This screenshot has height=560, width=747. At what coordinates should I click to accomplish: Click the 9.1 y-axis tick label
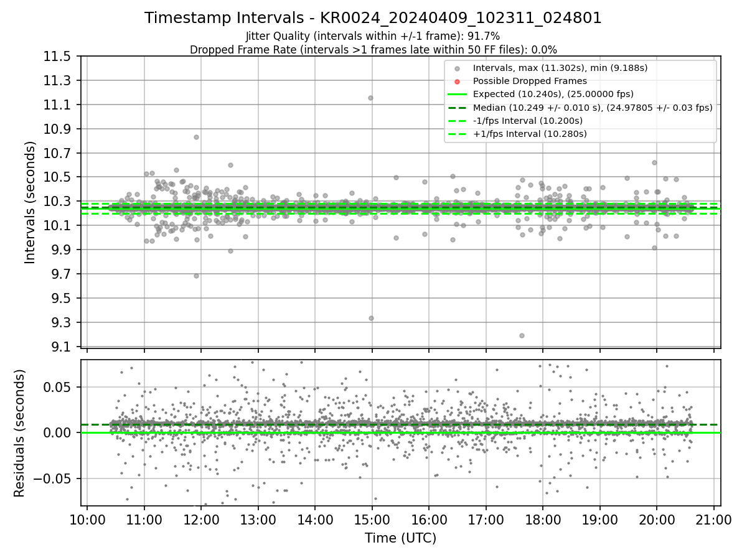[x=61, y=347]
